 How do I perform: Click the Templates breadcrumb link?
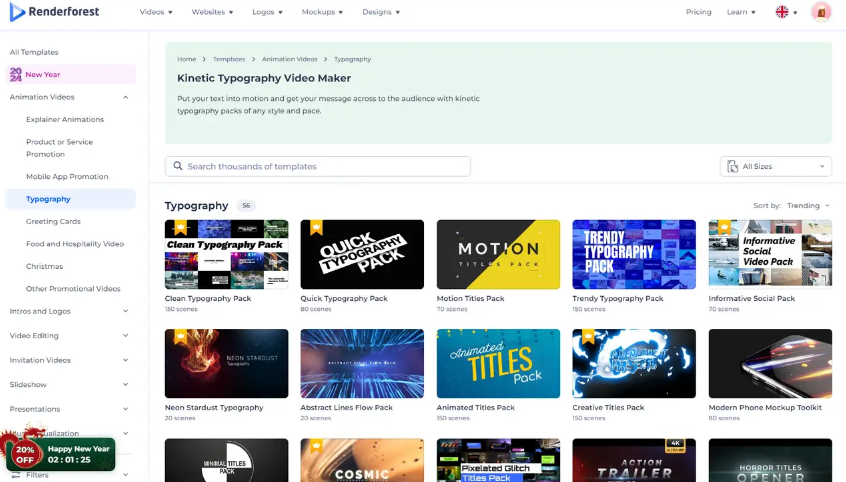(229, 59)
